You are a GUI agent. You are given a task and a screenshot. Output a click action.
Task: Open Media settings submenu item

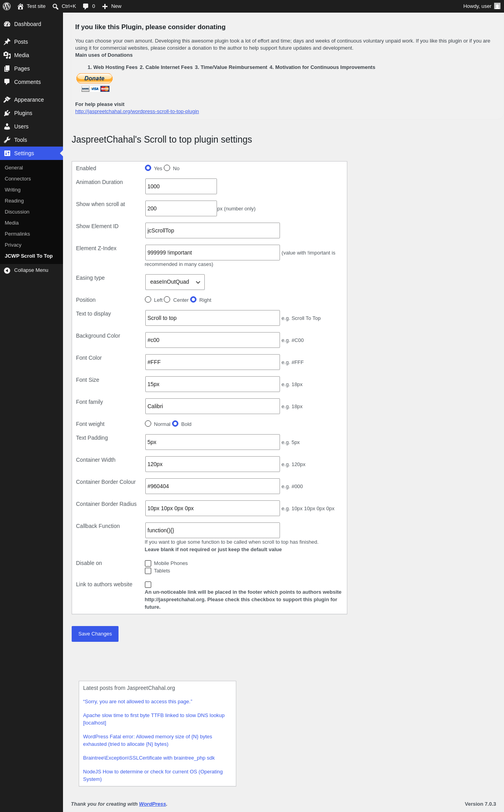(12, 223)
